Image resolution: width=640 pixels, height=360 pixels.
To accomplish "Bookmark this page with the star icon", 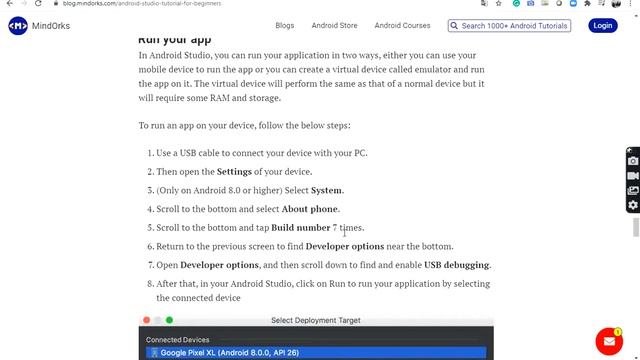I will pos(498,3).
